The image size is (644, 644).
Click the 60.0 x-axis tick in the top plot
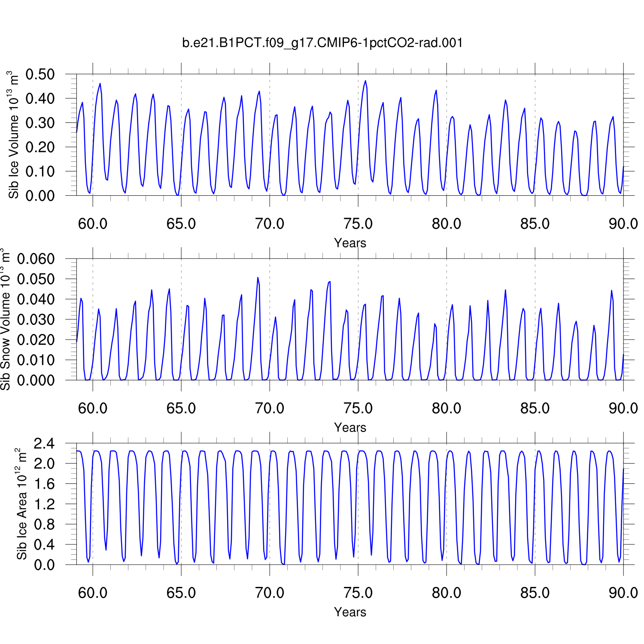click(x=93, y=224)
